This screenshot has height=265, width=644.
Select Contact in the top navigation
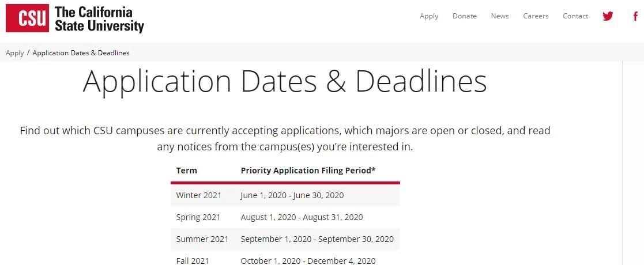pos(575,16)
